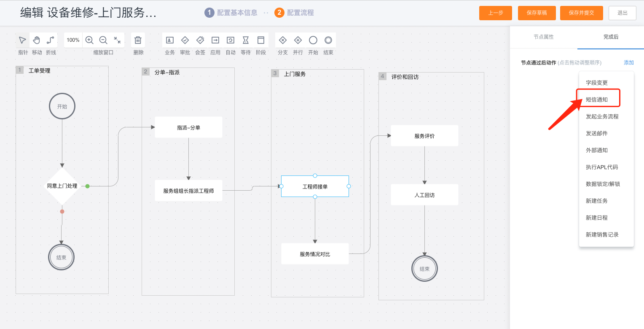Choose 短信通知 from the action menu
Screen dimensions: 644x329
pos(597,100)
